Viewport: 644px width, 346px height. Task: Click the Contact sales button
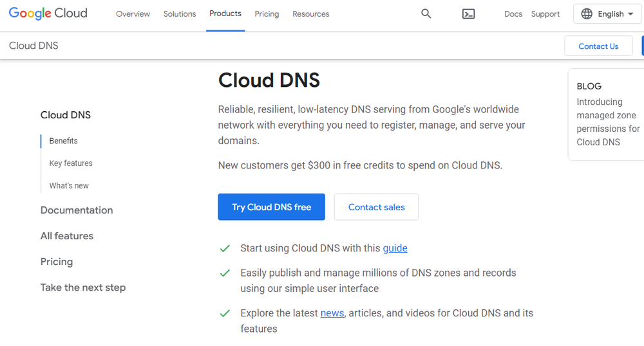click(x=376, y=207)
